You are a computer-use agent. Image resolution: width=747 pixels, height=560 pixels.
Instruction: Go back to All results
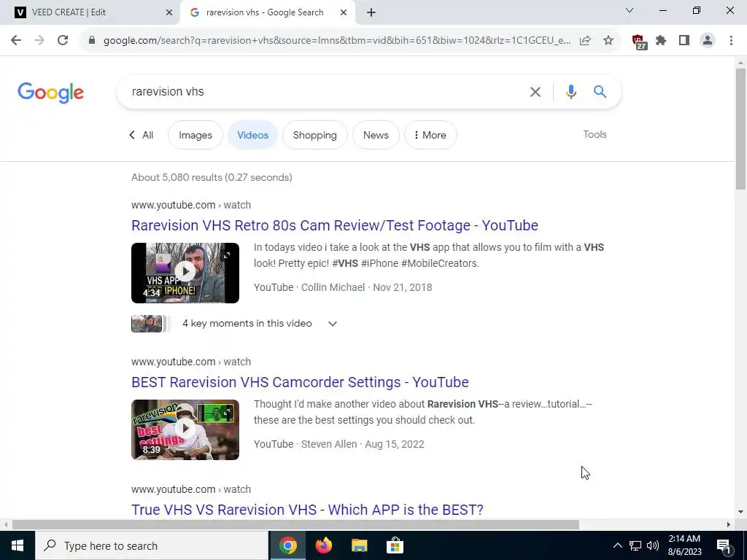(142, 135)
